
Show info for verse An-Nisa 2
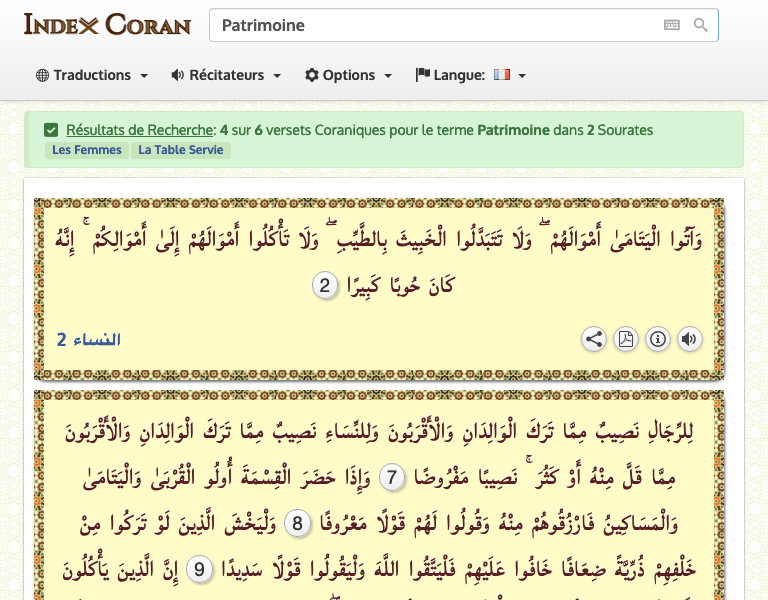pos(658,339)
